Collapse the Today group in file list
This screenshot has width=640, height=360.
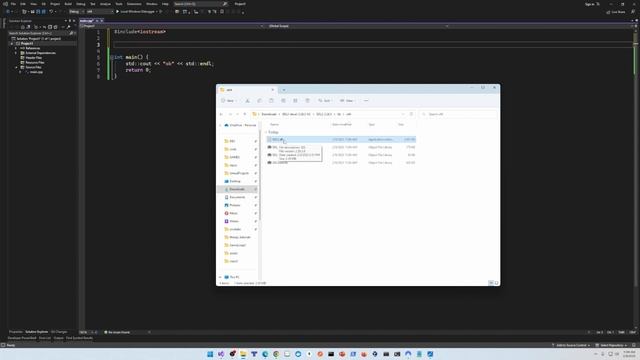pyautogui.click(x=266, y=132)
